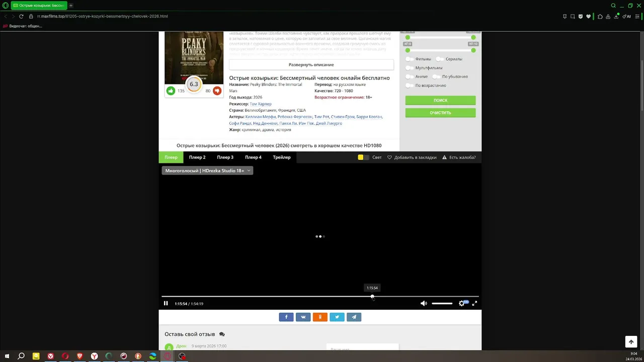The image size is (644, 362).
Task: Open Windows taskbar search
Action: pyautogui.click(x=21, y=356)
